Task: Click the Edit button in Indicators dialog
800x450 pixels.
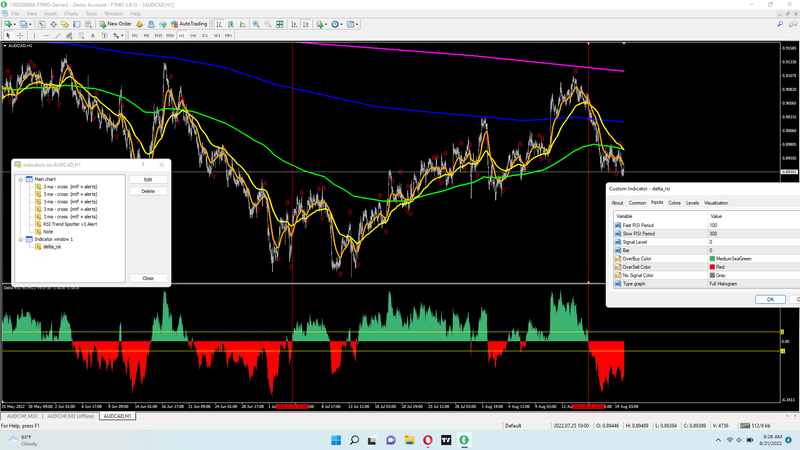Action: coord(148,179)
